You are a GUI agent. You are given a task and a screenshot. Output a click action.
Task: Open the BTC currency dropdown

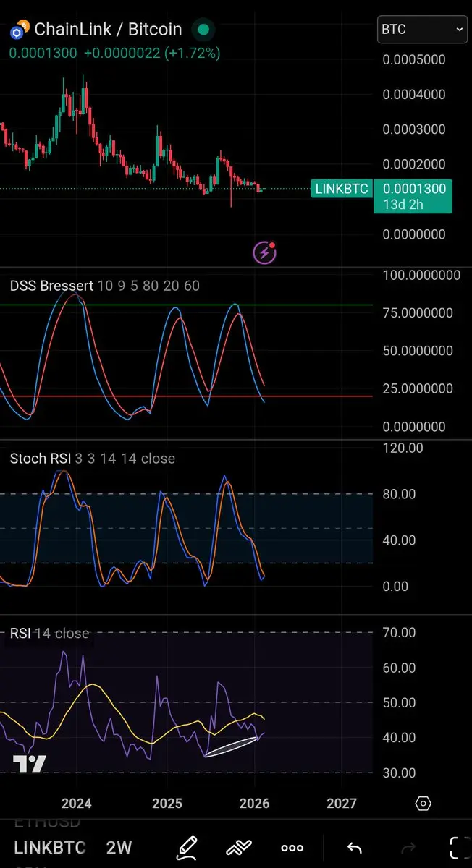click(x=423, y=30)
